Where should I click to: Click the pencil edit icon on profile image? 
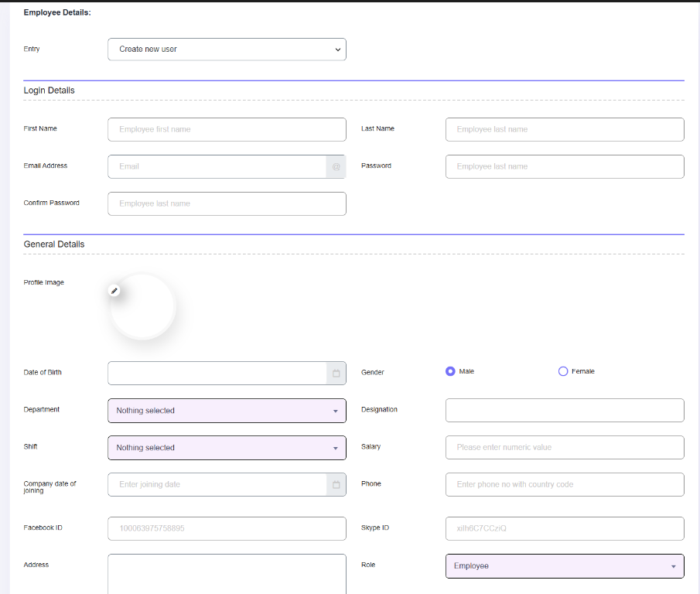(114, 291)
